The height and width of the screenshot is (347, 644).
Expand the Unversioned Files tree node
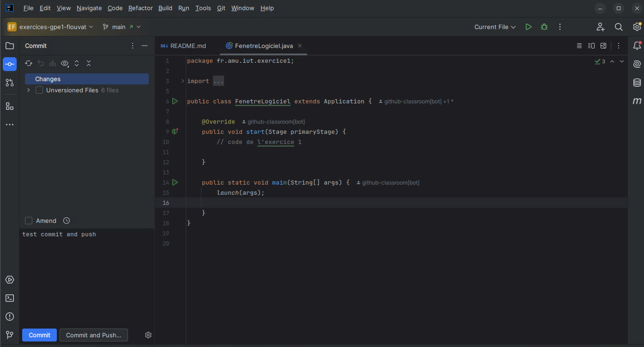29,90
